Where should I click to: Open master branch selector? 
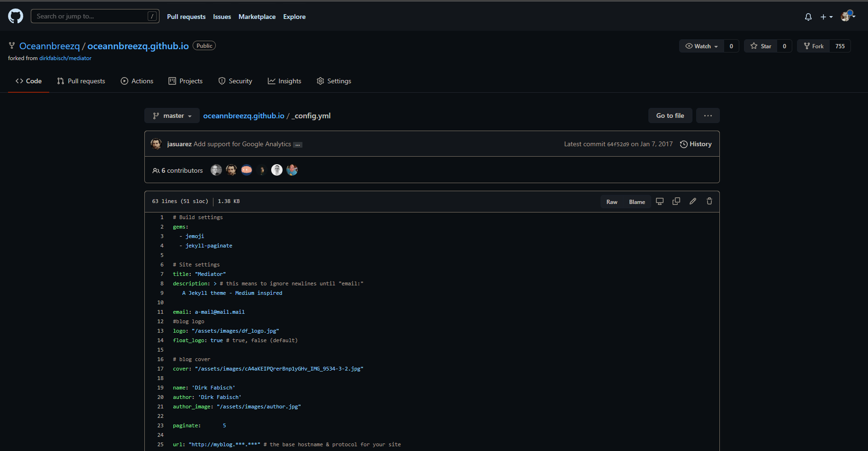(x=172, y=116)
